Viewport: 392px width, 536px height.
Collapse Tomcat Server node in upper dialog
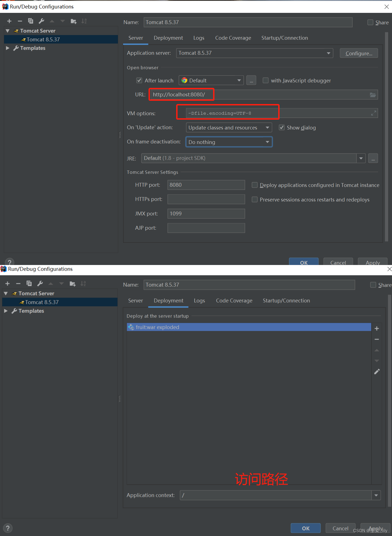8,31
